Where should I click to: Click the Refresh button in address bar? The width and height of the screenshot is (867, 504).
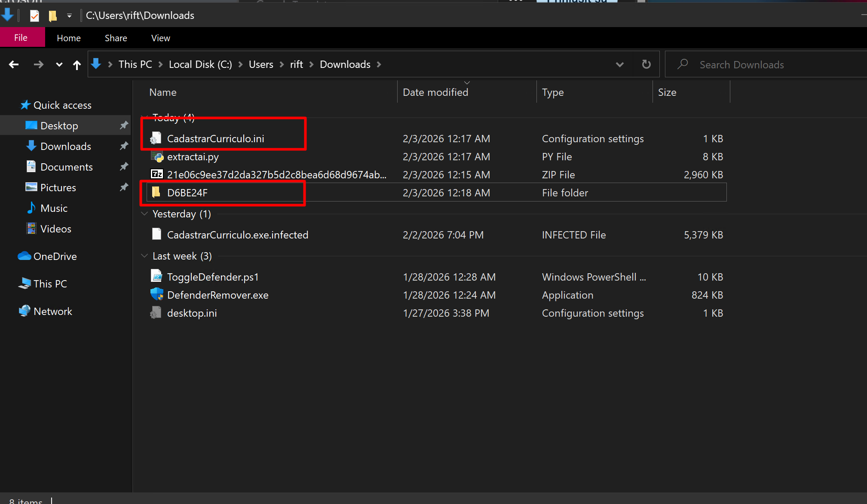tap(646, 64)
